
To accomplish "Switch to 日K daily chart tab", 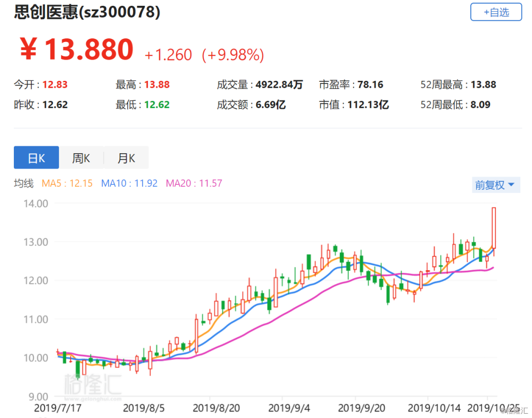I will click(x=36, y=157).
